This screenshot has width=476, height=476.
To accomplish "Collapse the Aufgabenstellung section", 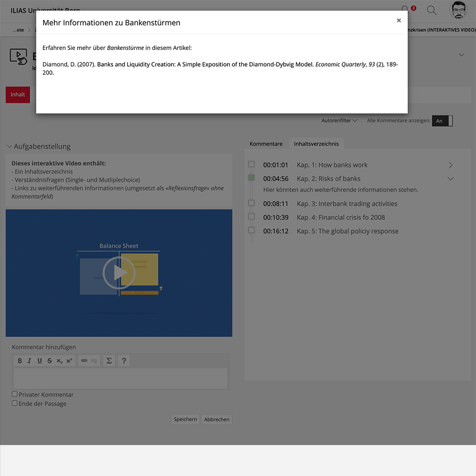I will [10, 147].
